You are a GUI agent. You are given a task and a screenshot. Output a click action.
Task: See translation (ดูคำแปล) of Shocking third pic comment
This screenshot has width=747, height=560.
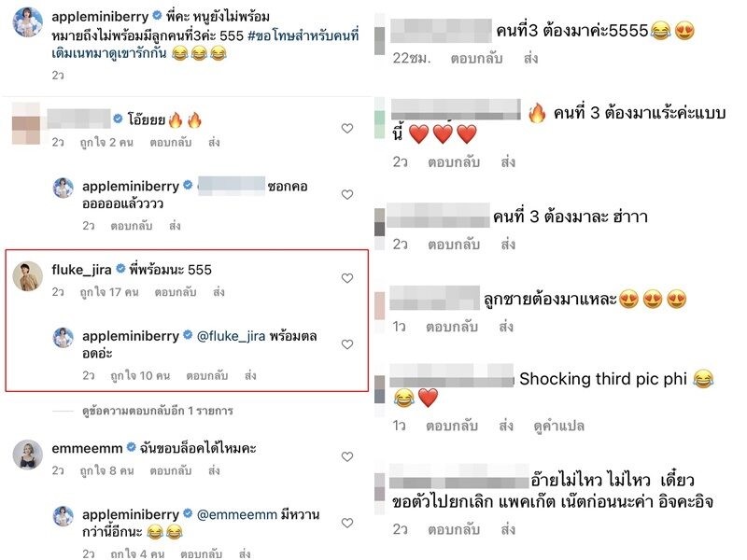click(x=558, y=426)
